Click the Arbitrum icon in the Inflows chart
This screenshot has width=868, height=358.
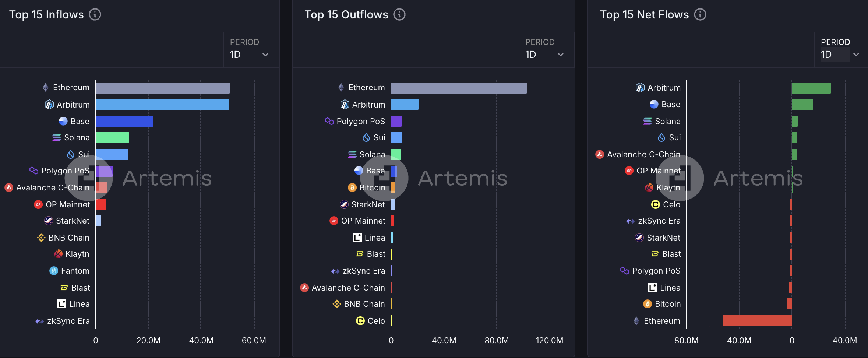coord(49,105)
